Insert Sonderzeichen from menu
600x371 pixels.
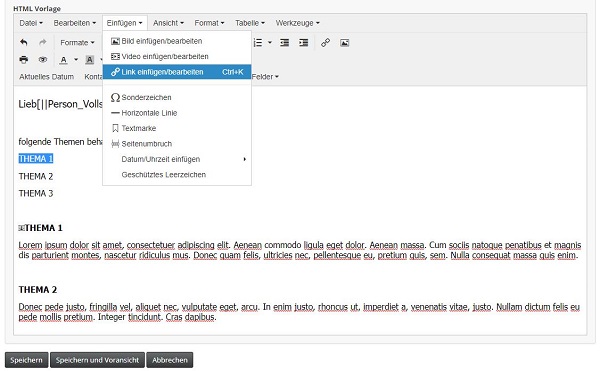(177, 97)
